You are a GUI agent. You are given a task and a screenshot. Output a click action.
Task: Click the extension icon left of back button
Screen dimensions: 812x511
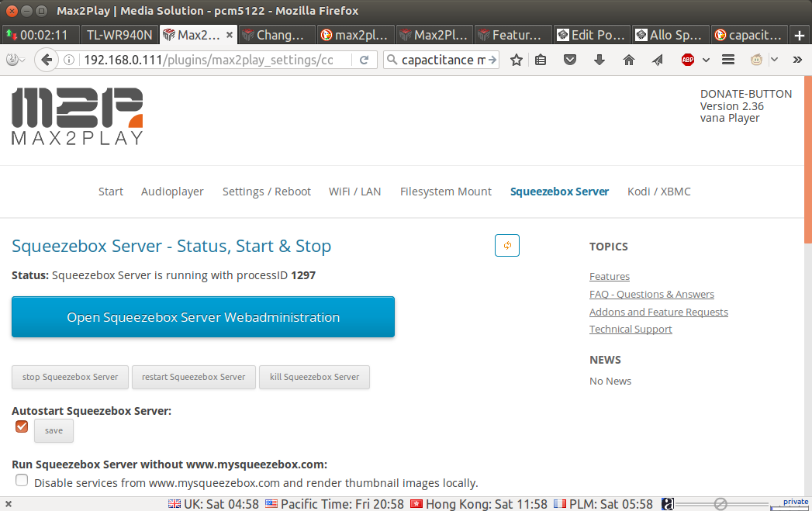tap(12, 60)
